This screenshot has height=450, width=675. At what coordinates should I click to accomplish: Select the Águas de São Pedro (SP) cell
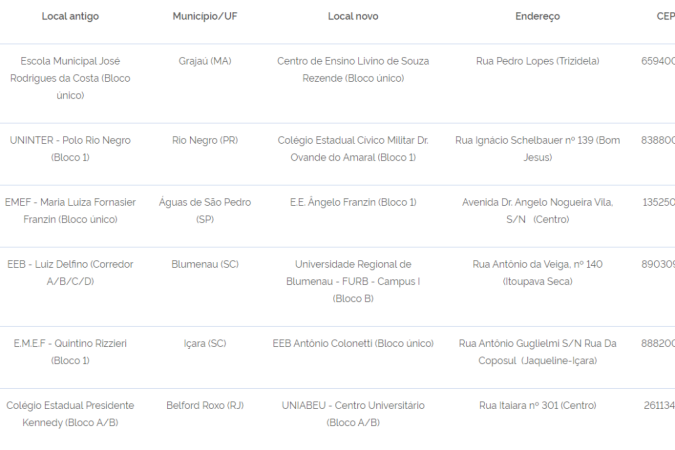pos(205,210)
